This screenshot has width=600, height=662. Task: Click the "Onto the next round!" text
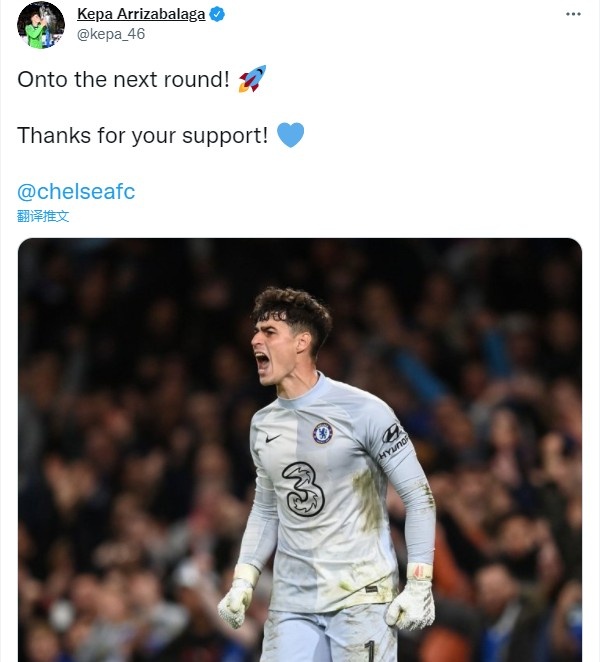click(124, 81)
